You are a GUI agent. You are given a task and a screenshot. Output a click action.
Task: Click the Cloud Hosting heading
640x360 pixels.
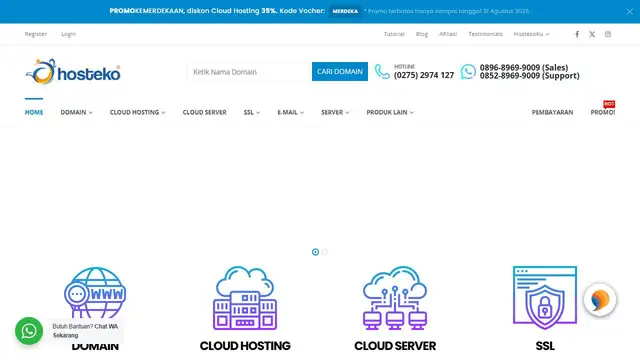pos(245,346)
